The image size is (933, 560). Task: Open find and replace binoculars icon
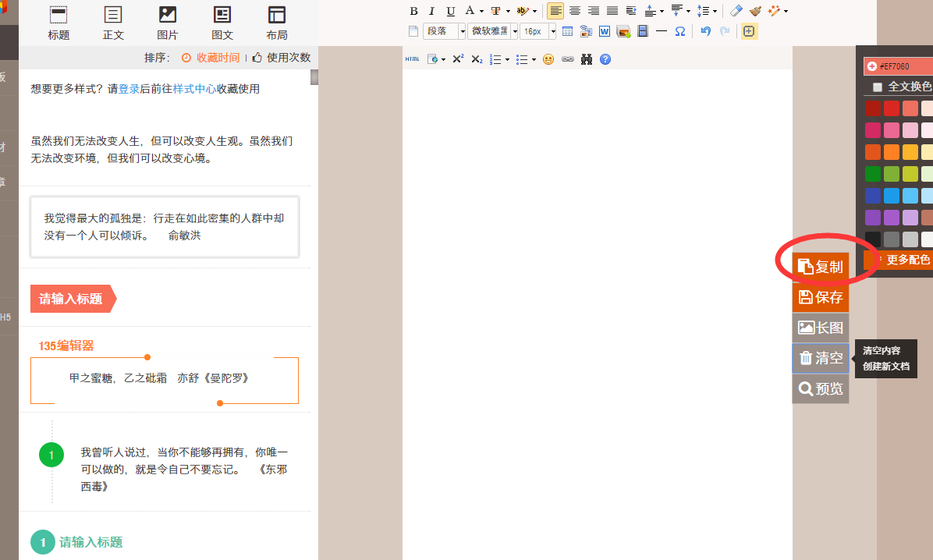pos(587,59)
